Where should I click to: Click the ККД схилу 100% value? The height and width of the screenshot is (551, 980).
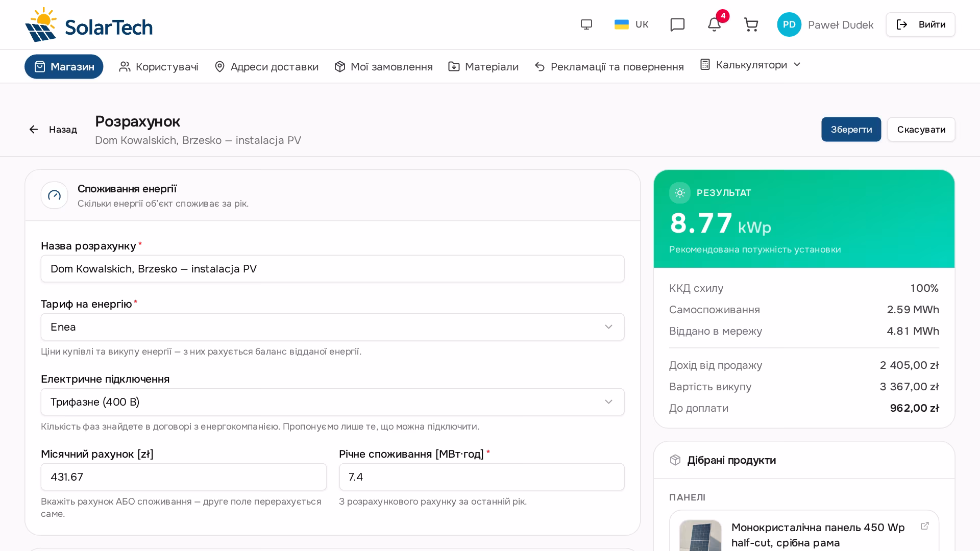coord(924,288)
